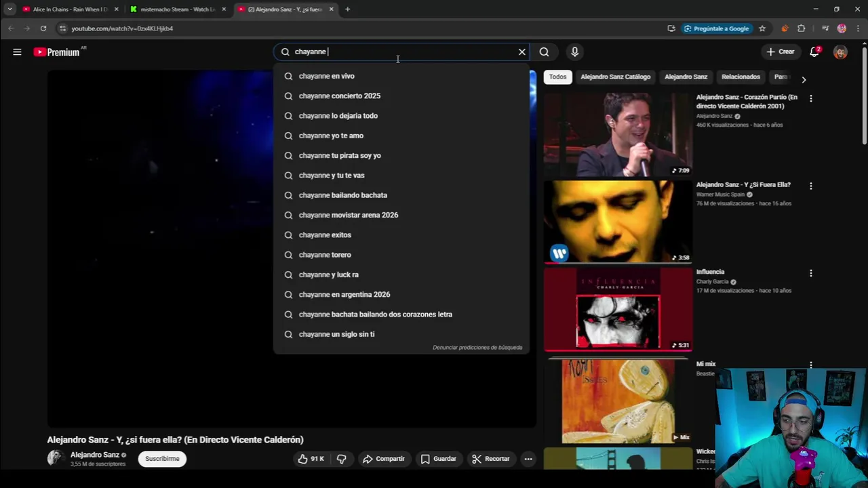Open Mi mix playlist thumbnail
This screenshot has width=868, height=488.
[x=618, y=401]
